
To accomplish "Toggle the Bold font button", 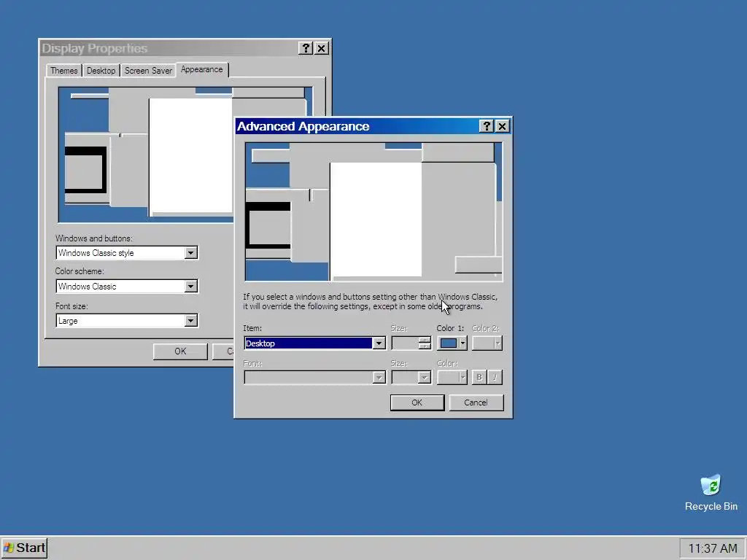I will click(479, 377).
